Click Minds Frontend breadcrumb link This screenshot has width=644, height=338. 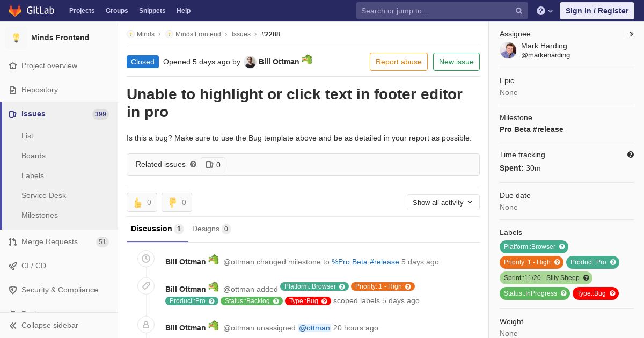pos(198,34)
